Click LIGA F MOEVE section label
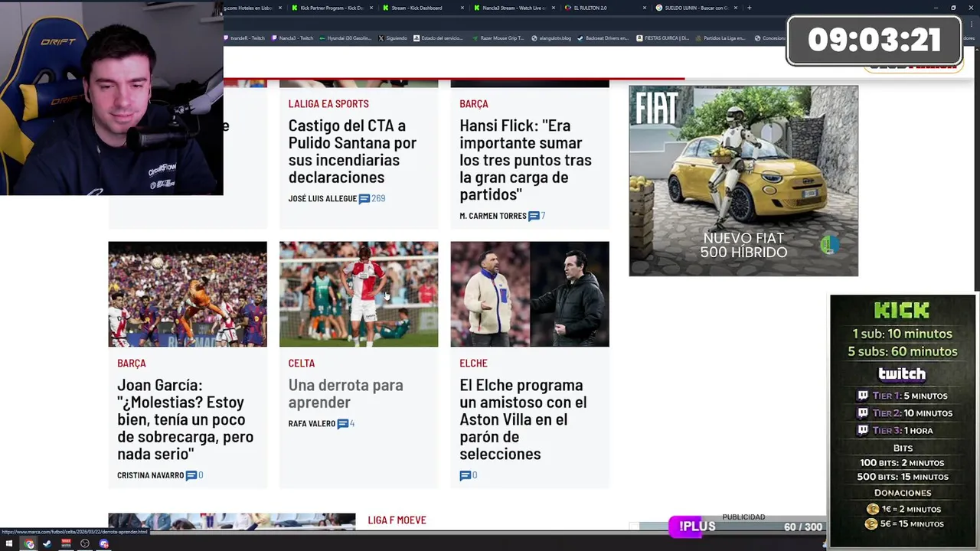Image resolution: width=980 pixels, height=551 pixels. coord(397,520)
